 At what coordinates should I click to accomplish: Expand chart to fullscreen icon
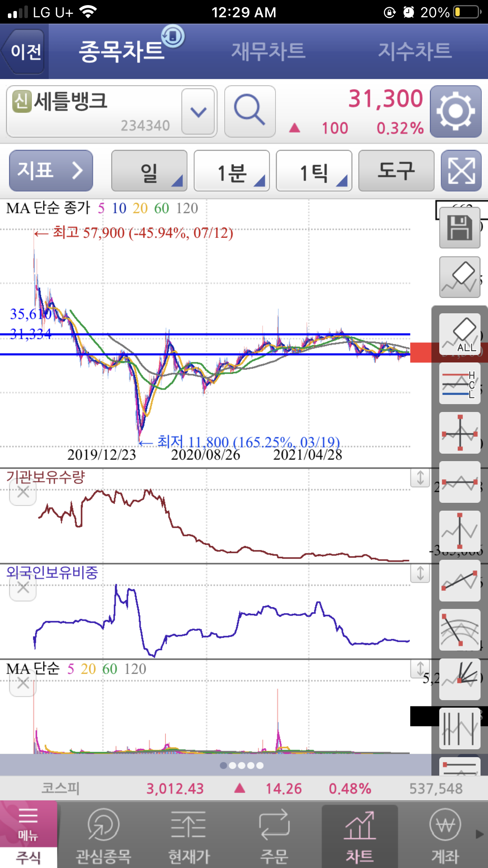[x=461, y=171]
